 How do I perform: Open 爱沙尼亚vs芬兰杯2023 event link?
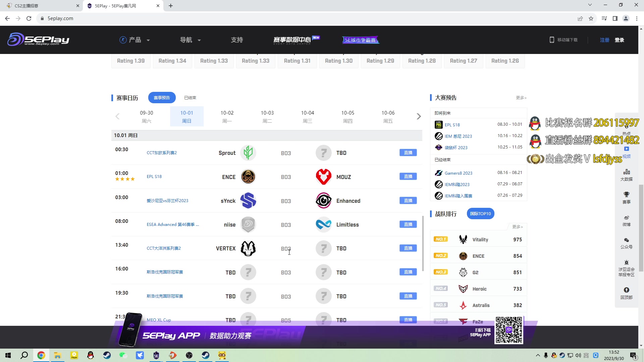pyautogui.click(x=167, y=200)
